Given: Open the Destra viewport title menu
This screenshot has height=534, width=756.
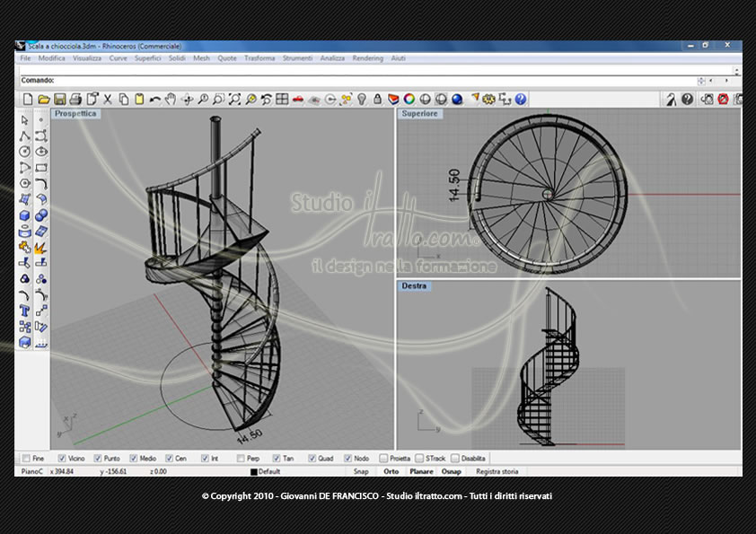Looking at the screenshot, I should tap(414, 285).
